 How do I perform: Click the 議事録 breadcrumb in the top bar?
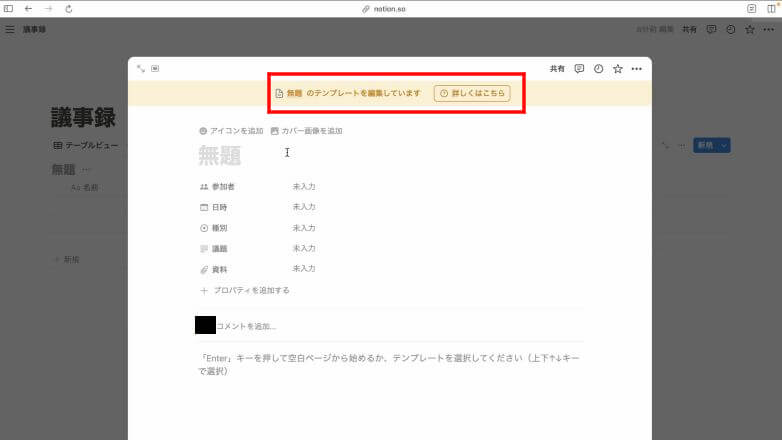34,29
